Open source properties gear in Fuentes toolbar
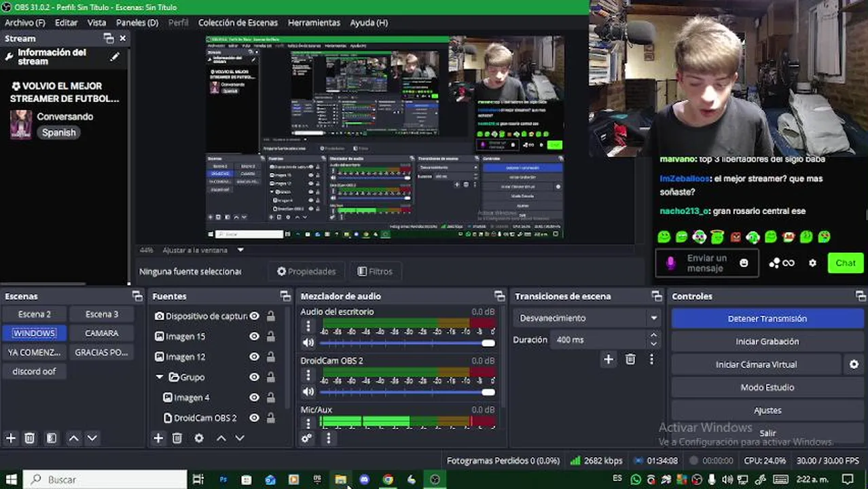Image resolution: width=868 pixels, height=489 pixels. [199, 438]
